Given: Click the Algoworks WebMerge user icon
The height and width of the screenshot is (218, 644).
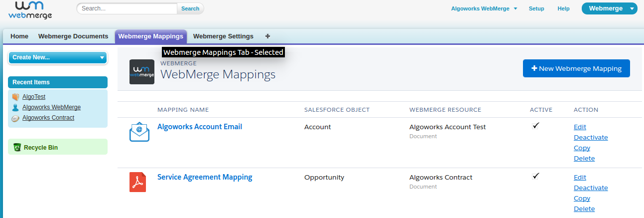Looking at the screenshot, I should coord(15,107).
